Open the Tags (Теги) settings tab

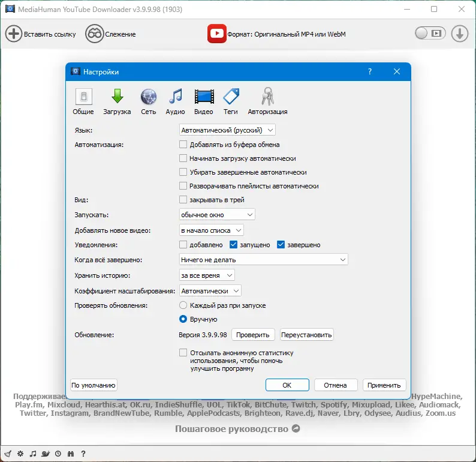click(x=231, y=101)
